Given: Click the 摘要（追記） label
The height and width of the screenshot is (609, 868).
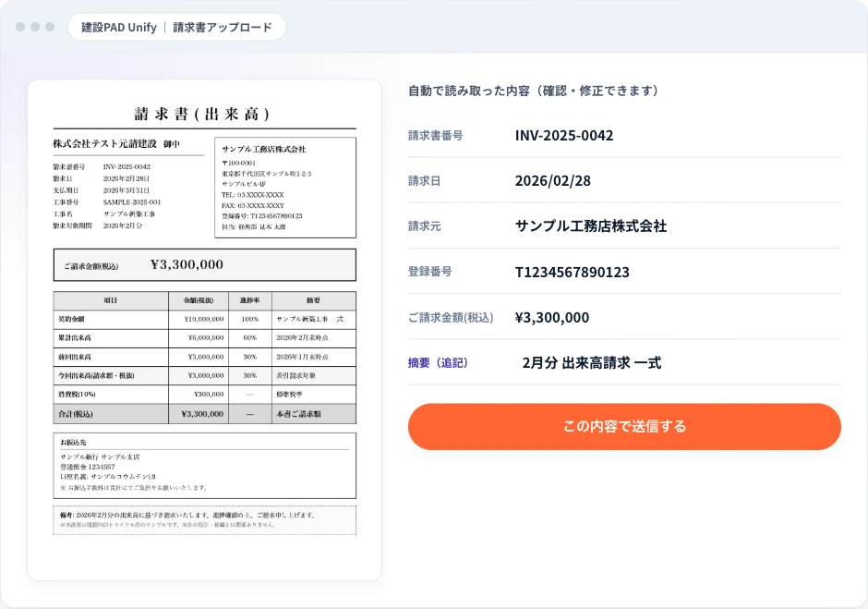Looking at the screenshot, I should tap(438, 363).
